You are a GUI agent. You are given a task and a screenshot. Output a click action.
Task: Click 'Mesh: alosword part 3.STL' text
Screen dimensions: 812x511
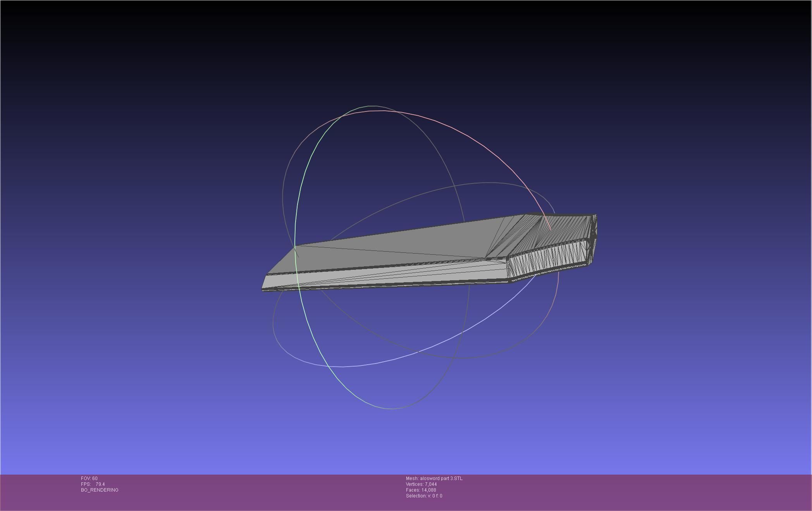click(434, 478)
